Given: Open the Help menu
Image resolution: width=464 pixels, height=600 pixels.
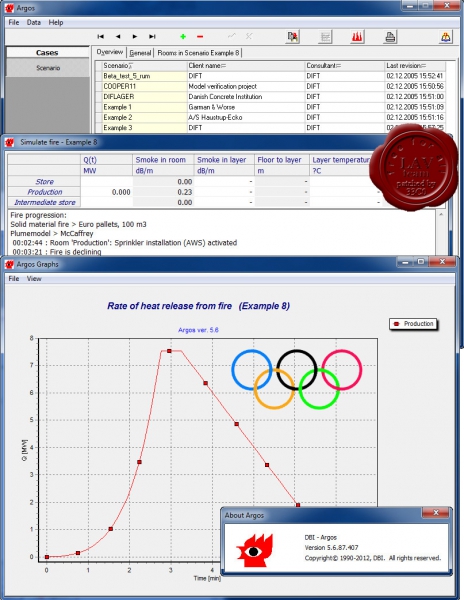Looking at the screenshot, I should coord(56,23).
